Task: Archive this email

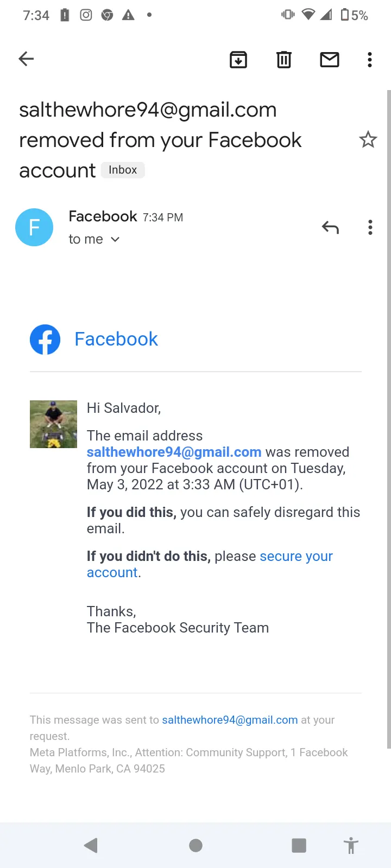Action: click(238, 60)
